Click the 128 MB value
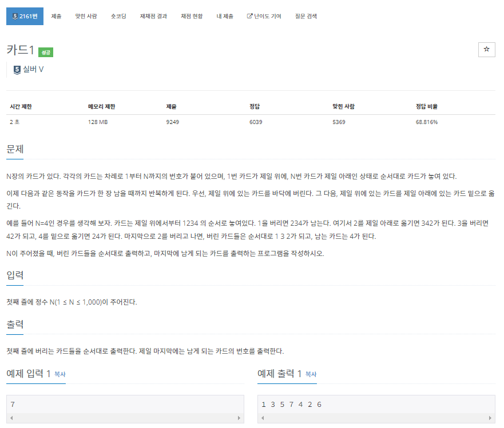 98,122
